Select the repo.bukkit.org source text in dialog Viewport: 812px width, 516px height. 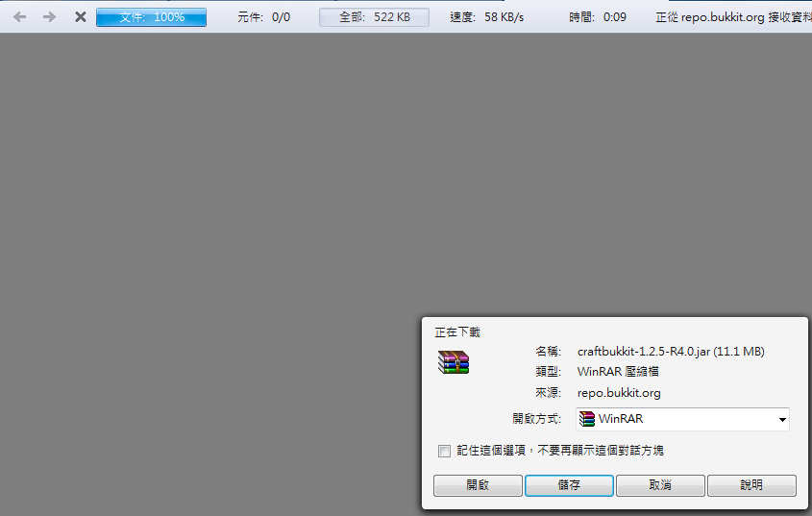[619, 393]
